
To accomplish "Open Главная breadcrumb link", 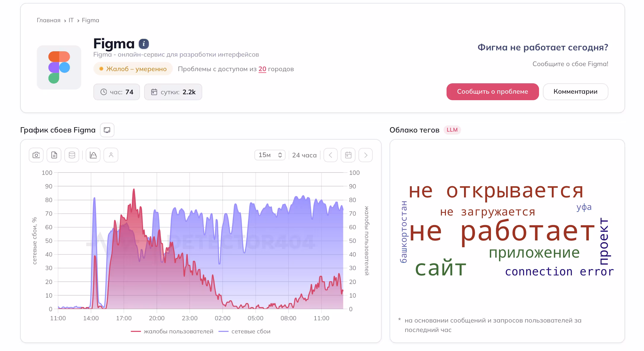I will 49,20.
